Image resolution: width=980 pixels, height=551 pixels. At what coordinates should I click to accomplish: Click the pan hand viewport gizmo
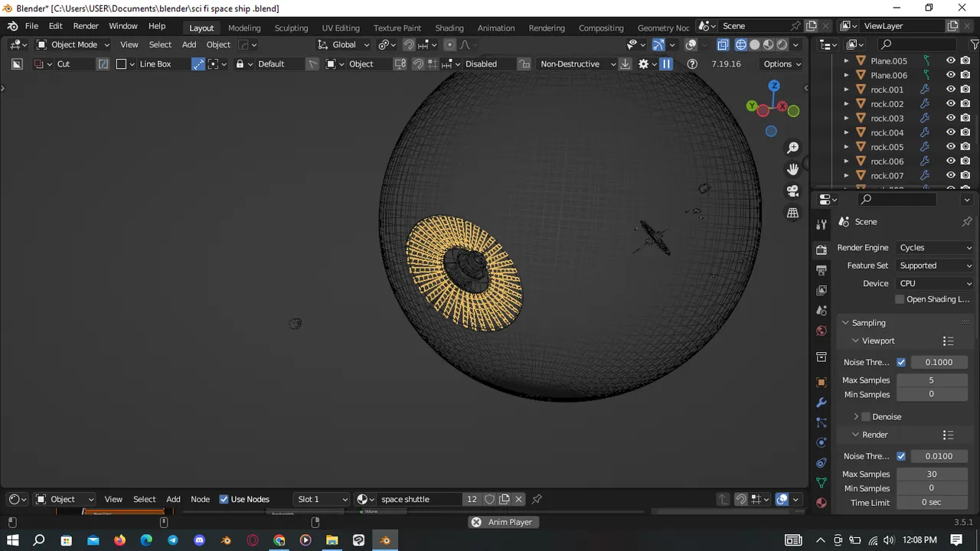pyautogui.click(x=793, y=169)
